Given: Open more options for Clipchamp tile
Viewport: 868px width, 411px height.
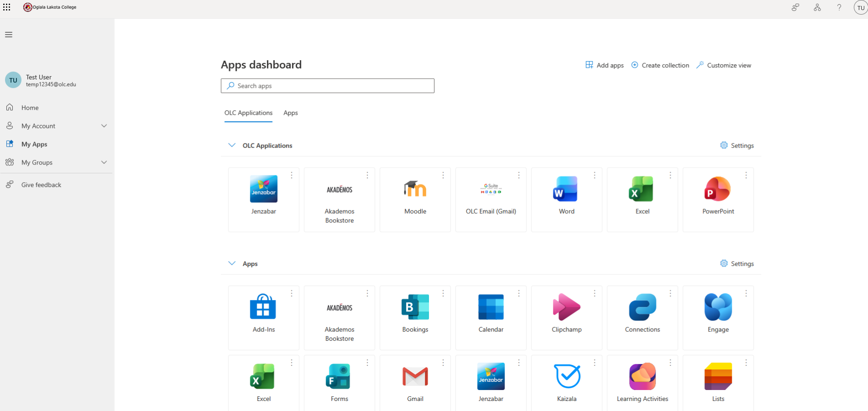Looking at the screenshot, I should click(595, 294).
